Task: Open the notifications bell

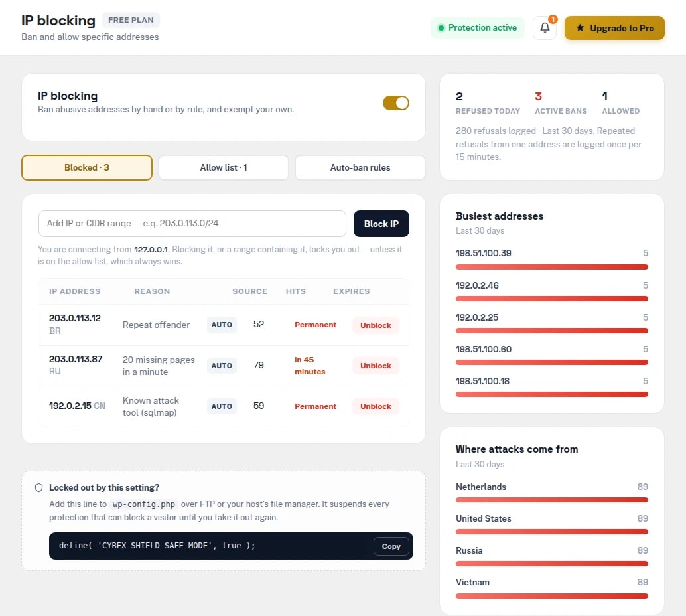Action: point(544,28)
